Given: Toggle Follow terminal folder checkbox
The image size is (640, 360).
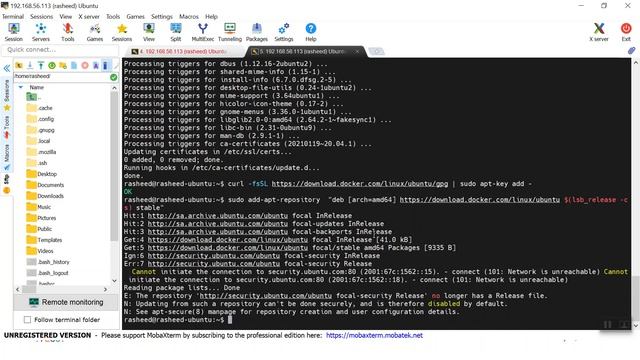Looking at the screenshot, I should (27, 320).
